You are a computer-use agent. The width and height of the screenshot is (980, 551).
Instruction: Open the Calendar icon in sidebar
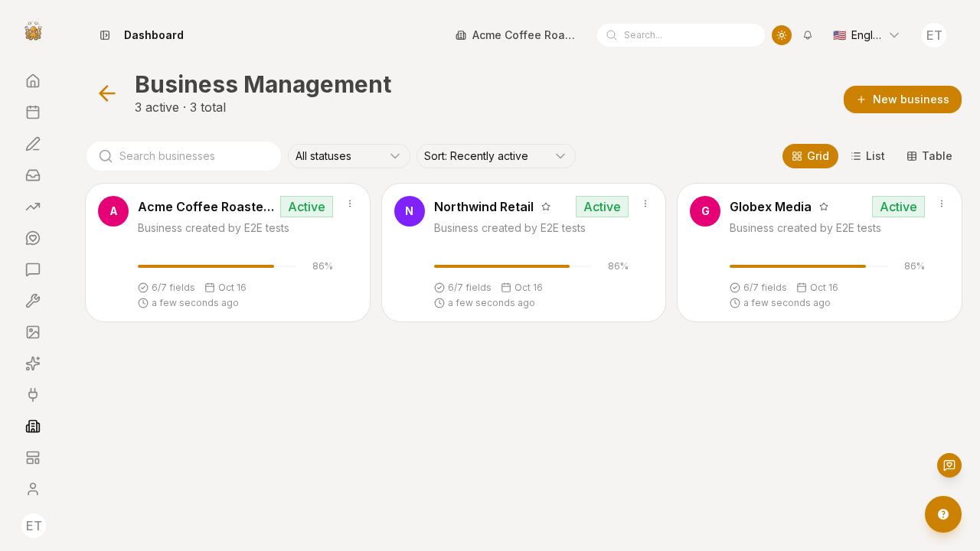[x=33, y=112]
